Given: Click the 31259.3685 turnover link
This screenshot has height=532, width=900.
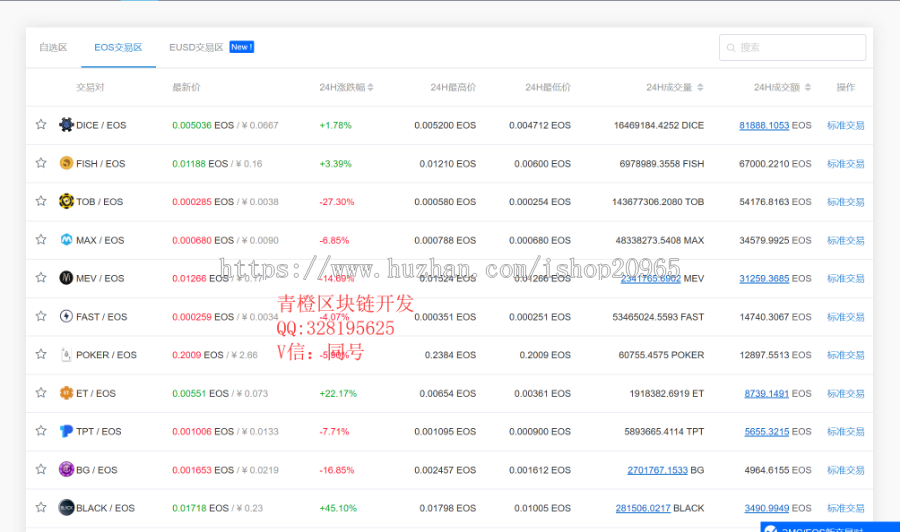Looking at the screenshot, I should click(764, 278).
